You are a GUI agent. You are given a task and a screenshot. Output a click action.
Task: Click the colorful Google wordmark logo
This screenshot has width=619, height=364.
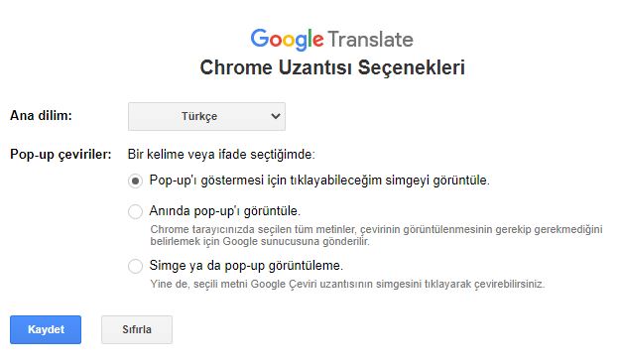point(287,40)
